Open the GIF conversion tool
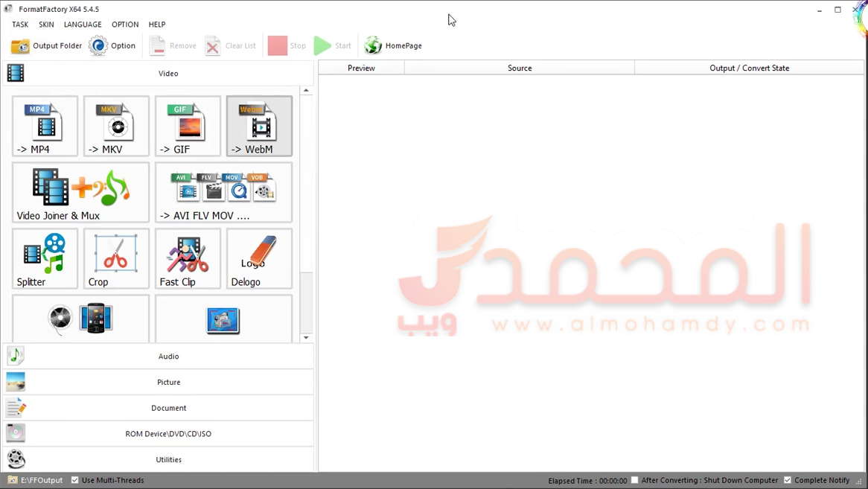 (x=188, y=126)
